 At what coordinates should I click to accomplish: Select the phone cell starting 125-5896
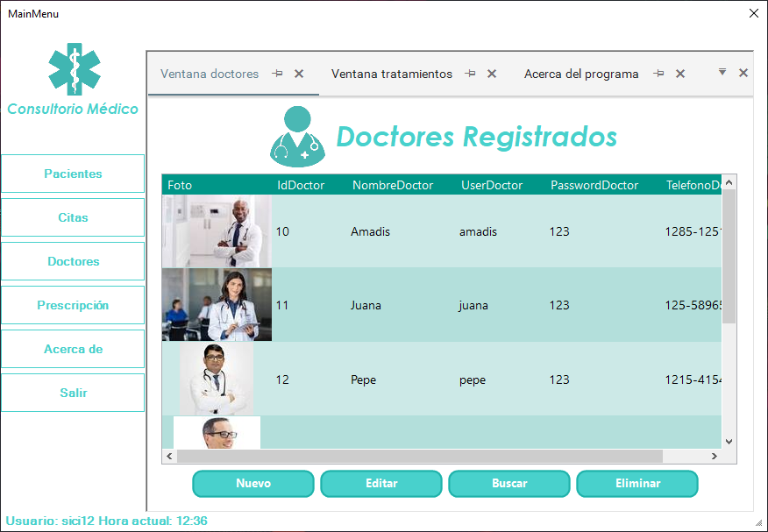pos(693,305)
